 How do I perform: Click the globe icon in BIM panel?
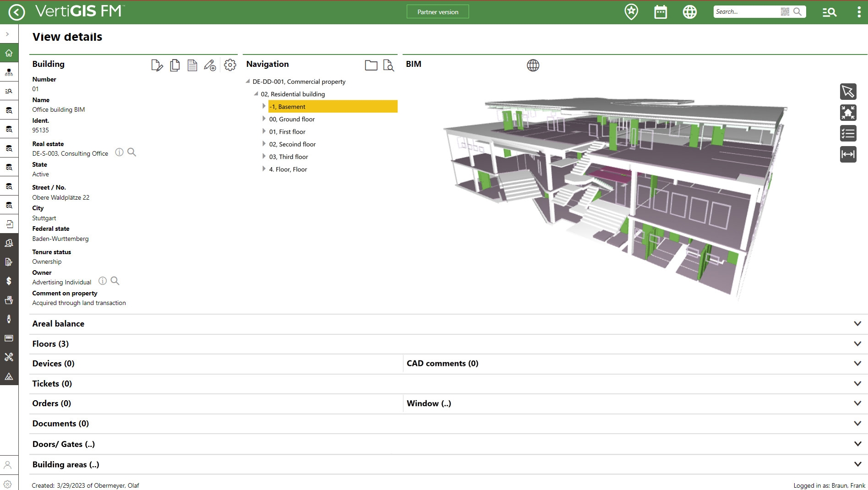coord(533,65)
